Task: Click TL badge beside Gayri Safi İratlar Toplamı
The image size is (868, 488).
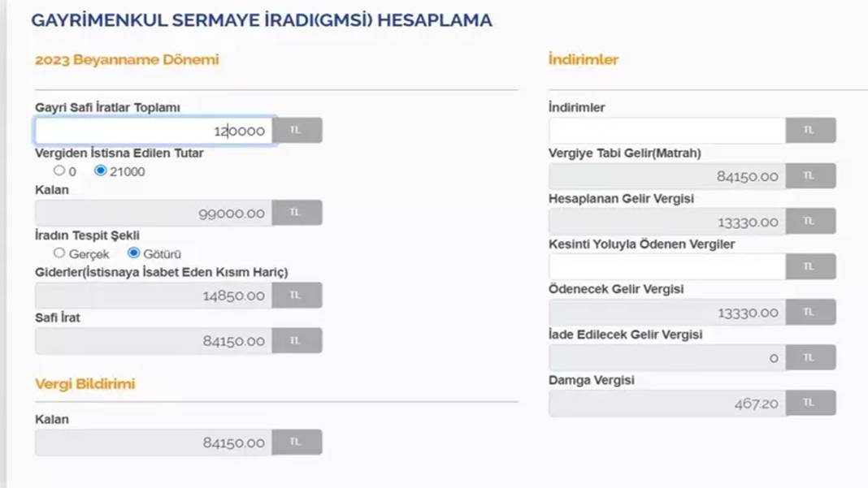Action: pos(297,131)
